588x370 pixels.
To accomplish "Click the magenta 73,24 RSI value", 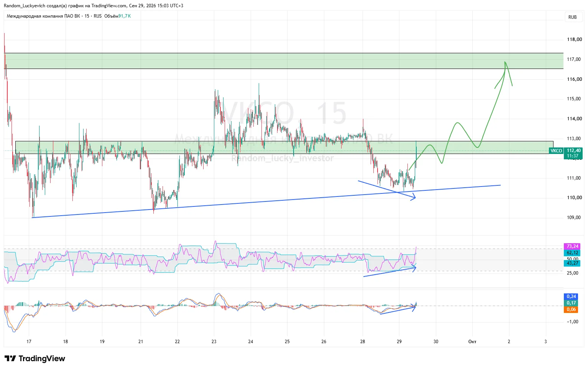I will coord(572,246).
